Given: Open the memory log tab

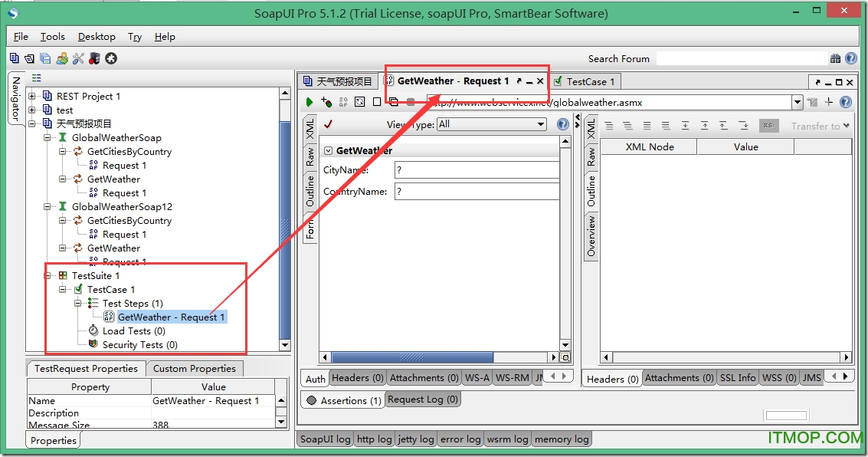Looking at the screenshot, I should click(562, 439).
